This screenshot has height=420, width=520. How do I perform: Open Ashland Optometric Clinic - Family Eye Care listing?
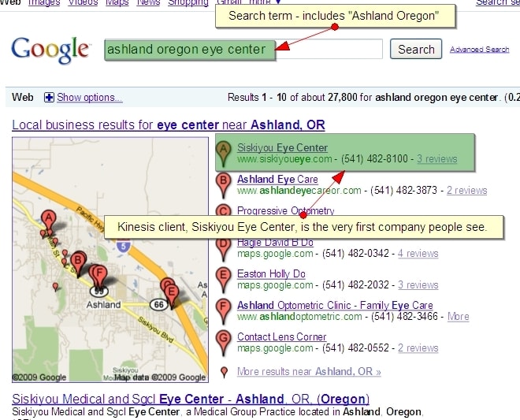(335, 305)
